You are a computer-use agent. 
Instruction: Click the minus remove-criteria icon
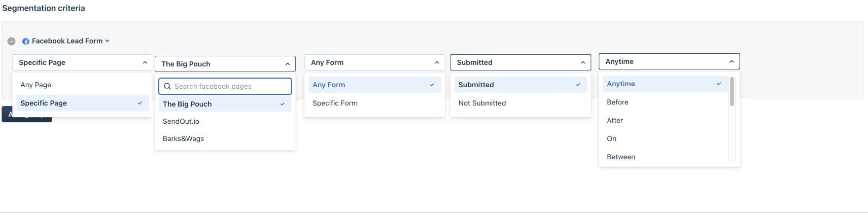(x=11, y=41)
